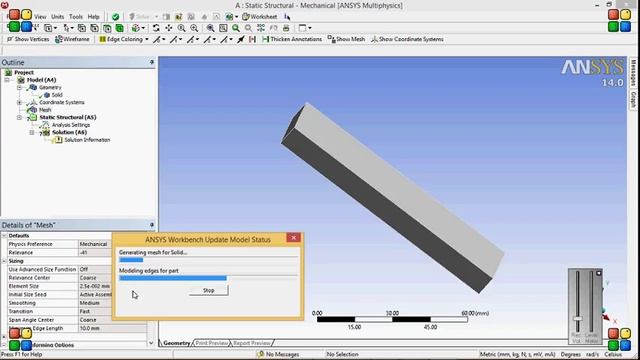Screen dimensions: 640x360
Task: Toggle Show Coordinate Systems
Action: pos(407,39)
